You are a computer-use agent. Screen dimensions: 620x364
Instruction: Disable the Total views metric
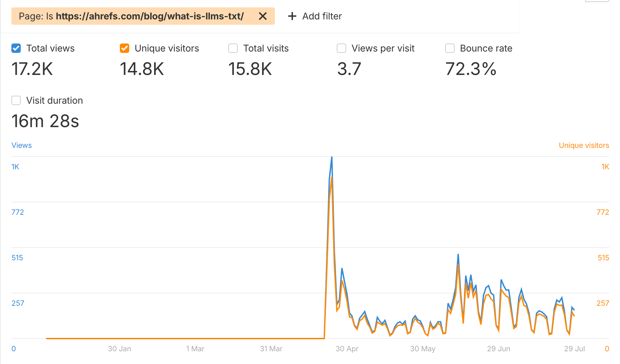pyautogui.click(x=16, y=48)
